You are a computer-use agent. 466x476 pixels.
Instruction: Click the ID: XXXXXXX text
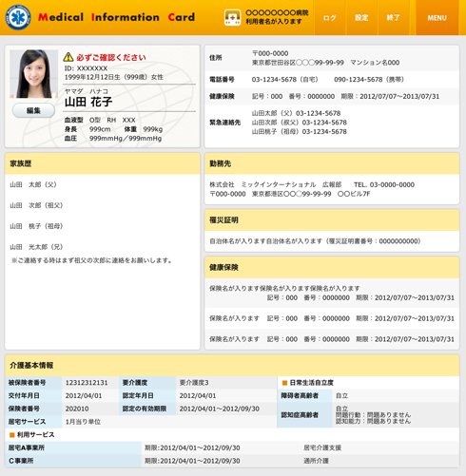tap(86, 68)
